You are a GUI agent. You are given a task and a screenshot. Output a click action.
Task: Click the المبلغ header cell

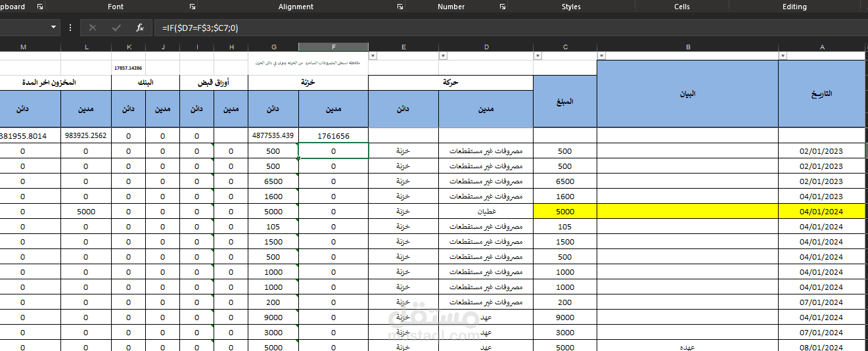tap(565, 101)
